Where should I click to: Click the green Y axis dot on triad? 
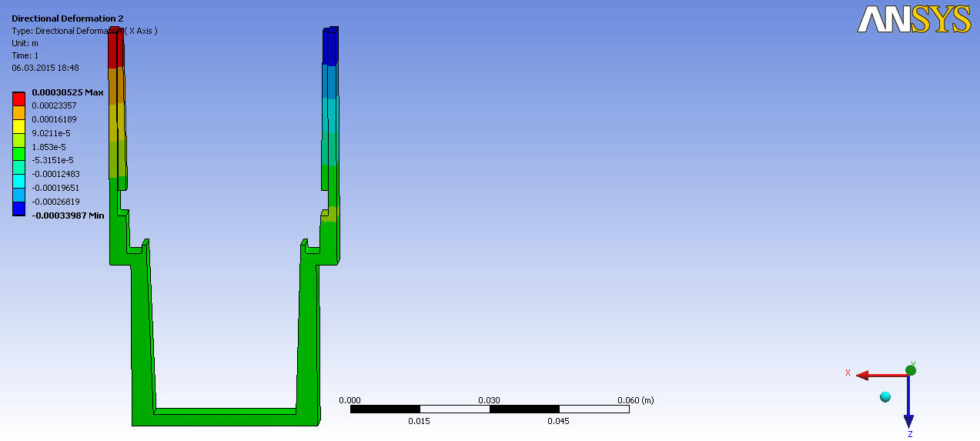tap(911, 370)
